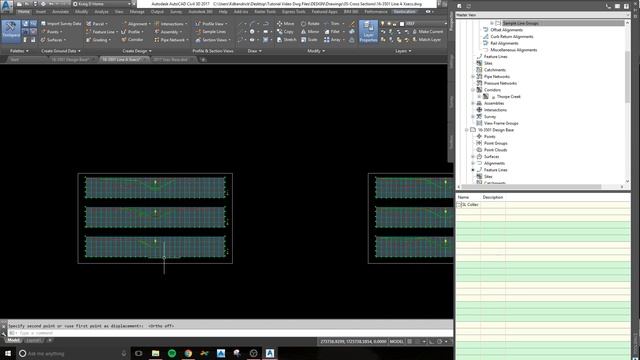Viewport: 640px width, 360px height.
Task: Add a new drawing tab
Action: [x=203, y=60]
